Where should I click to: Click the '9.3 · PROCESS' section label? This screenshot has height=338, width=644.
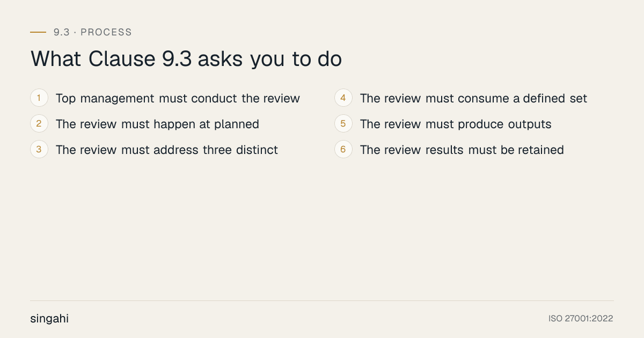[x=93, y=32]
